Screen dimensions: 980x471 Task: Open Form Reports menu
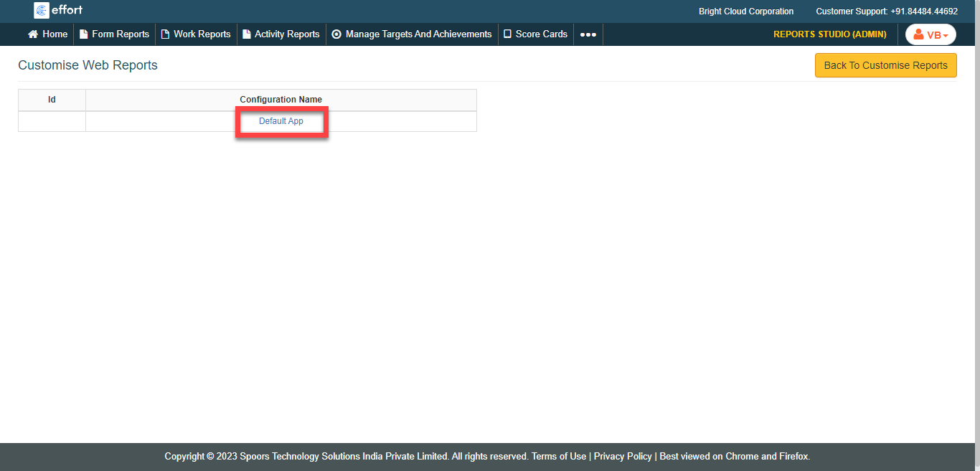coord(114,34)
